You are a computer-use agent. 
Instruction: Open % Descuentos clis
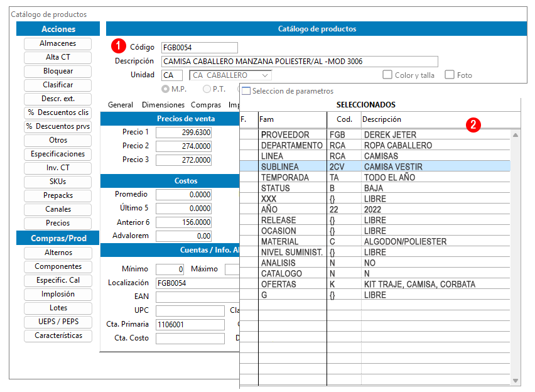[58, 112]
